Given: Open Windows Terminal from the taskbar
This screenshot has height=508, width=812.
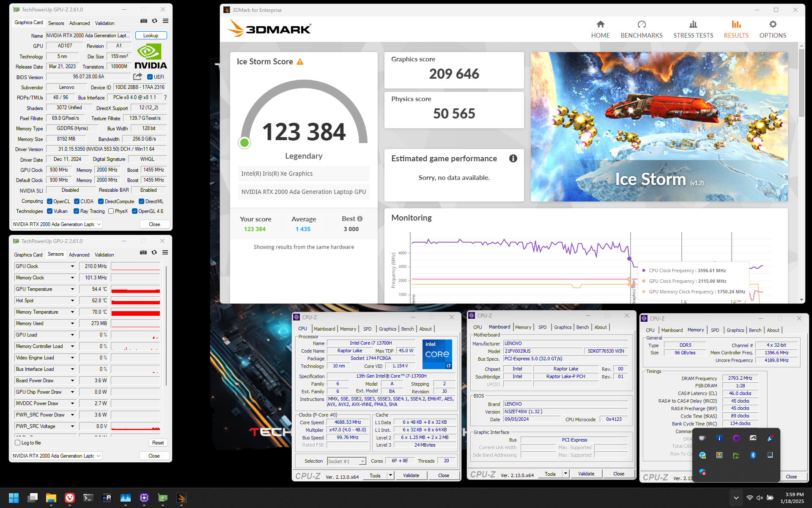Looking at the screenshot, I should (x=88, y=498).
